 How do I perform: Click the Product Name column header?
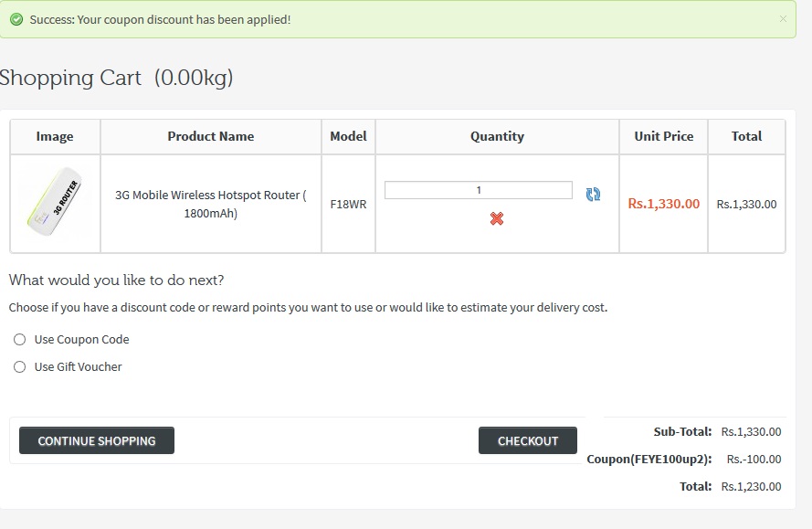pyautogui.click(x=211, y=136)
